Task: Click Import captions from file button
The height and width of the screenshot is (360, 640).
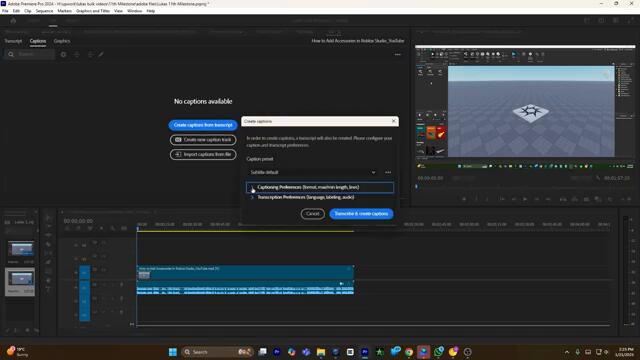Action: [203, 154]
